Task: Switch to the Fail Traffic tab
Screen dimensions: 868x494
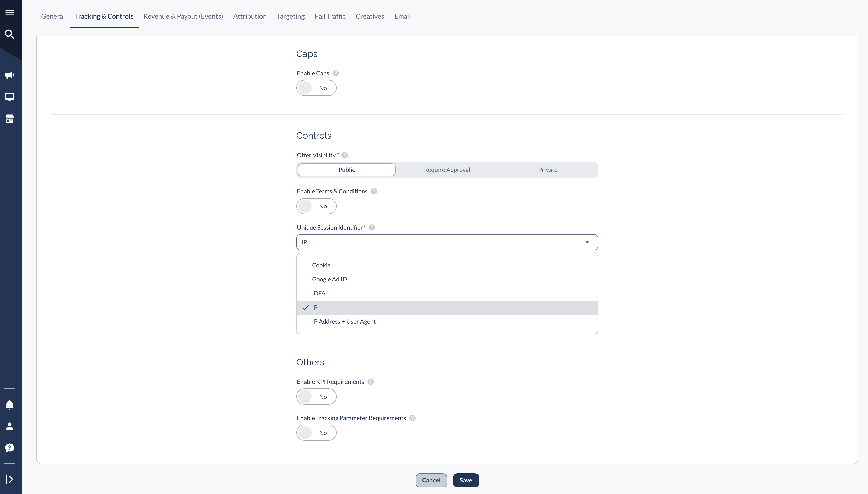Action: (x=330, y=16)
